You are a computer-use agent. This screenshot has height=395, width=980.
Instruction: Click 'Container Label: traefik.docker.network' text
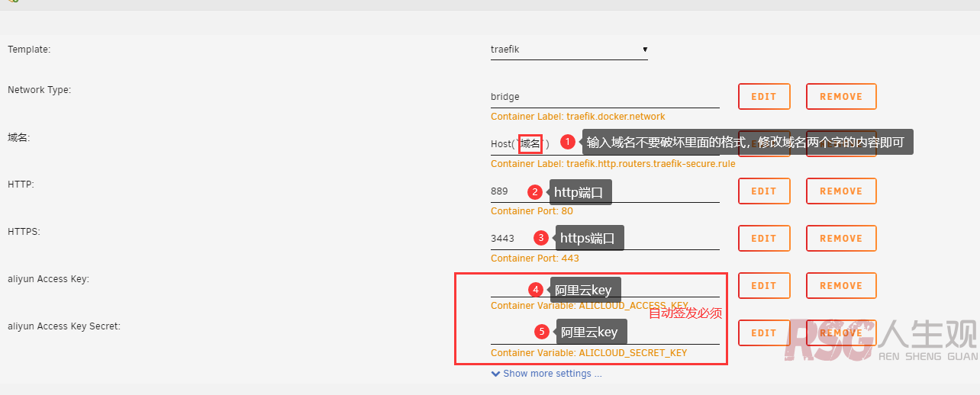[x=578, y=117]
